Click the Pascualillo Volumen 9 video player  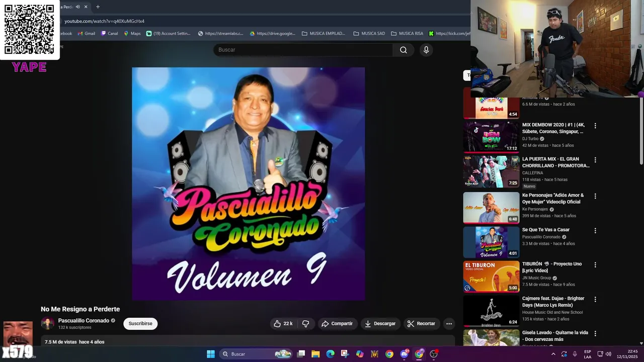249,184
